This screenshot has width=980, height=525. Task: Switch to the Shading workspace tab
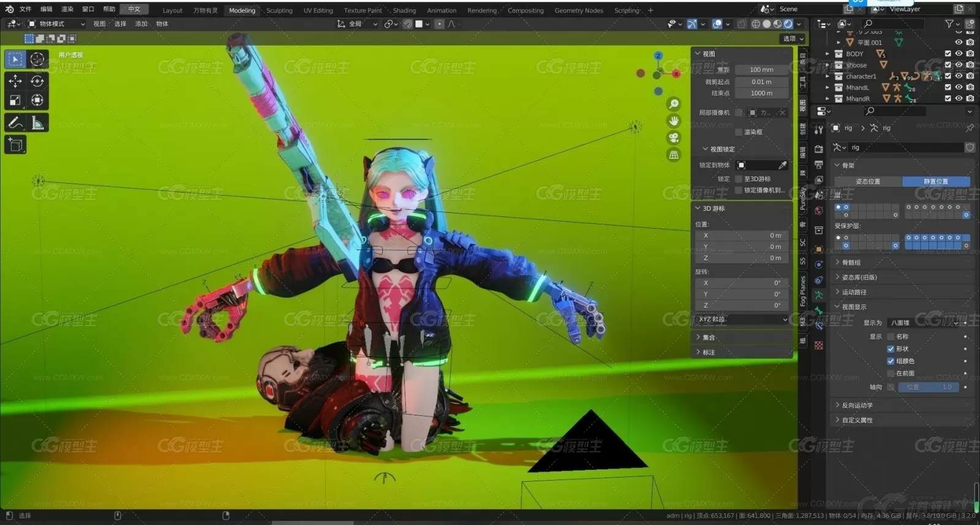(404, 10)
